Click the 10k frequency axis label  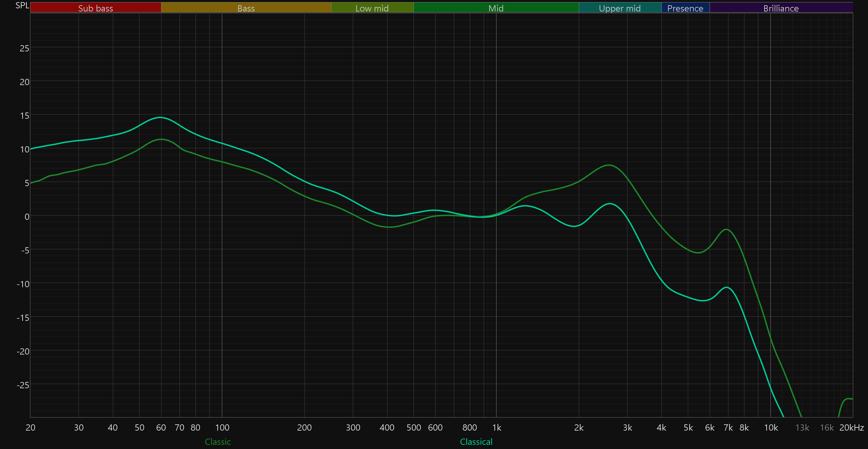pos(771,427)
